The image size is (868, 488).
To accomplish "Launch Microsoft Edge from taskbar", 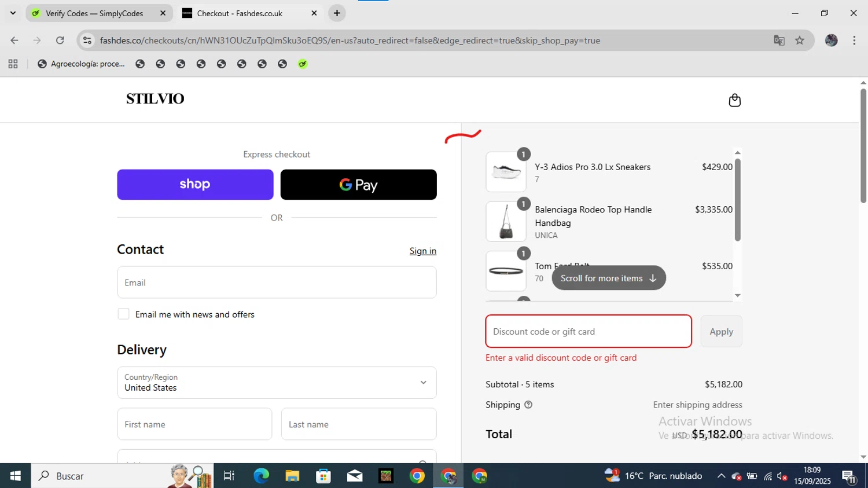I will click(x=261, y=476).
